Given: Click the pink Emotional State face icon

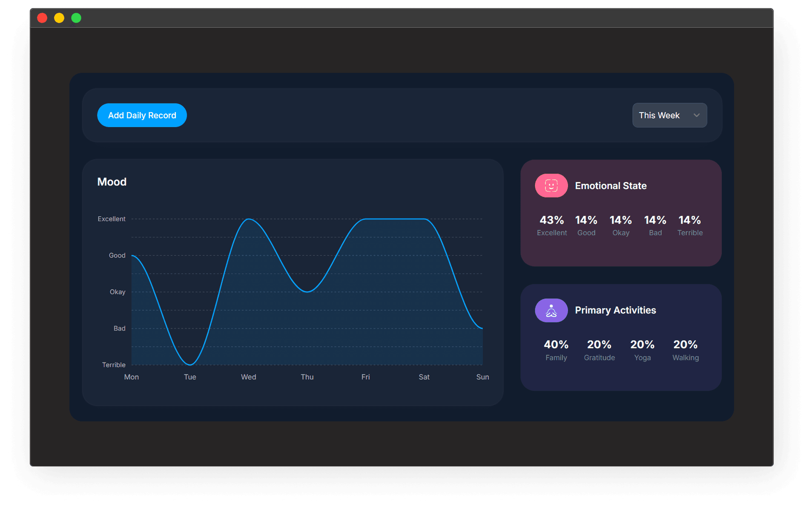Looking at the screenshot, I should coord(551,186).
